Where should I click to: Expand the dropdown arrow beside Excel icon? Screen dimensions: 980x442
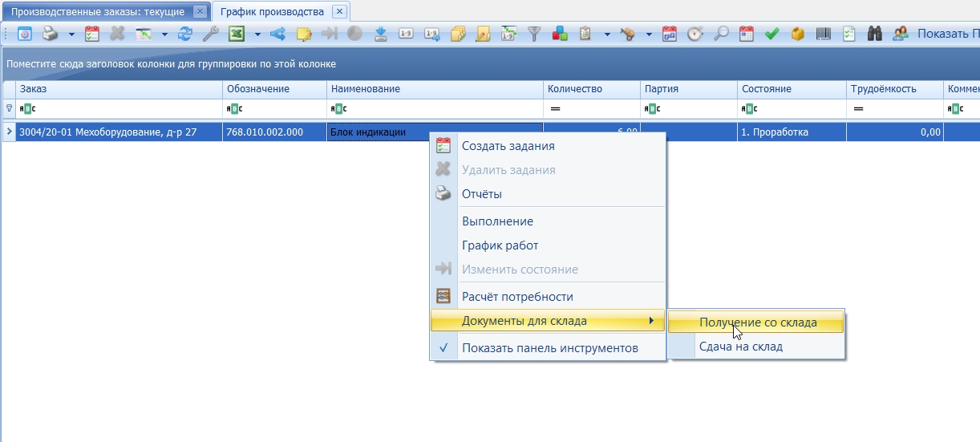pyautogui.click(x=257, y=34)
